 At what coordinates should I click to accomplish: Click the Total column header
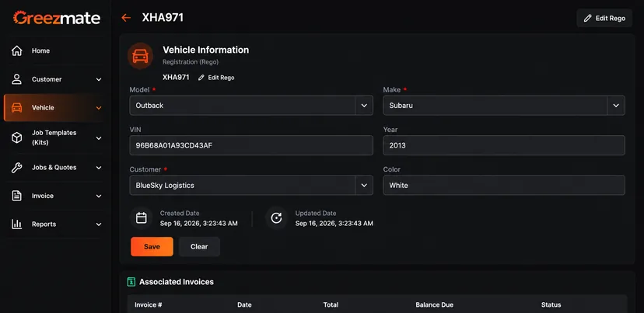[331, 304]
